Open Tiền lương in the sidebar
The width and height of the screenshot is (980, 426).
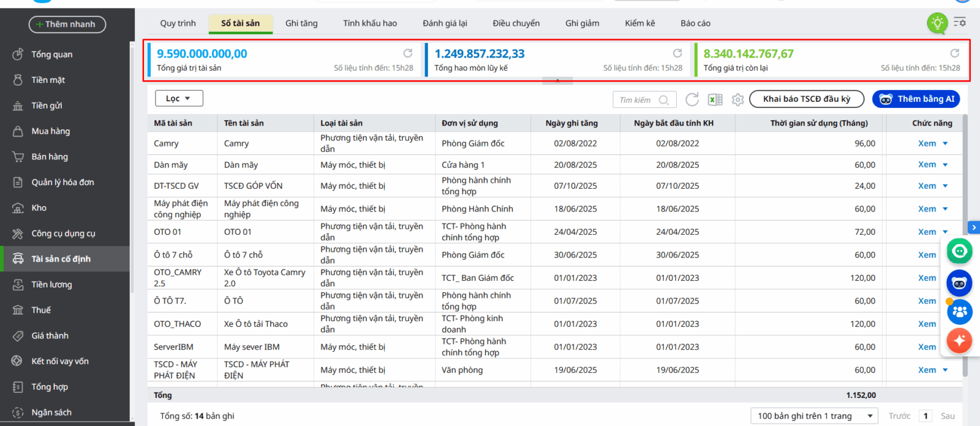51,284
